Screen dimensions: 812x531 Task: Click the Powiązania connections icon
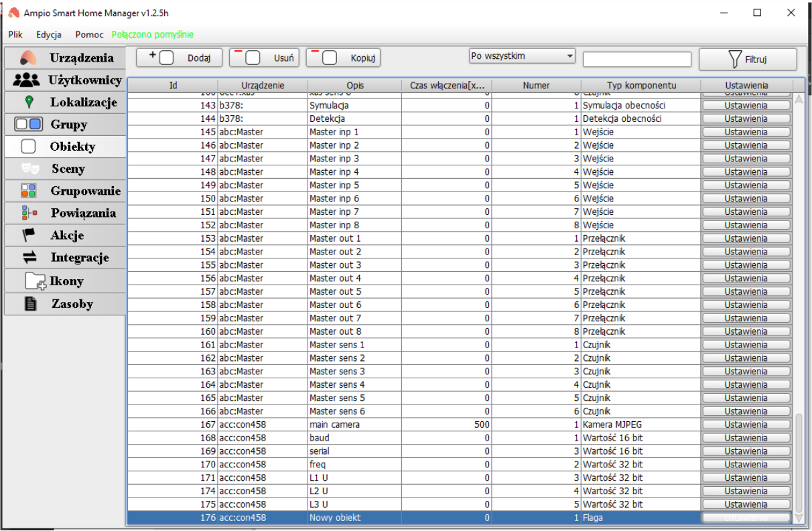pyautogui.click(x=29, y=213)
